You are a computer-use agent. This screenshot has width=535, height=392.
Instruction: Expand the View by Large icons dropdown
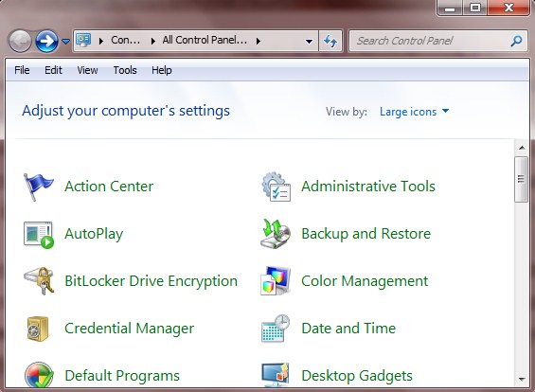point(414,112)
